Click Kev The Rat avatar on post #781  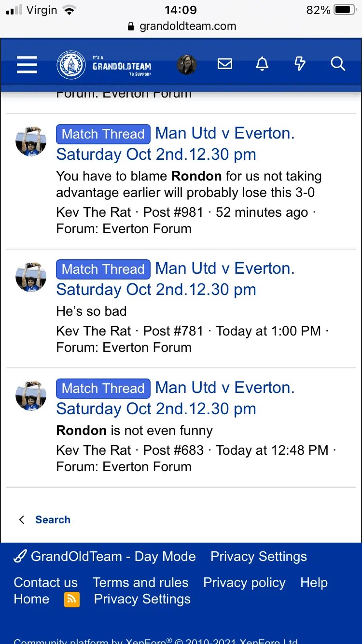31,277
